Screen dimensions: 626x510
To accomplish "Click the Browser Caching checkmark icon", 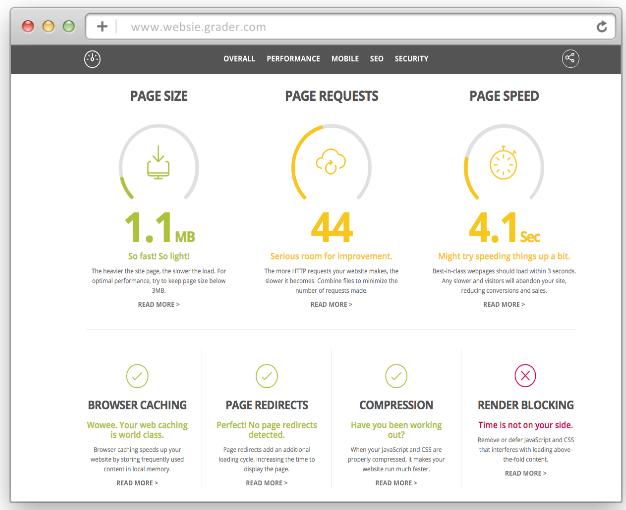I will (137, 376).
